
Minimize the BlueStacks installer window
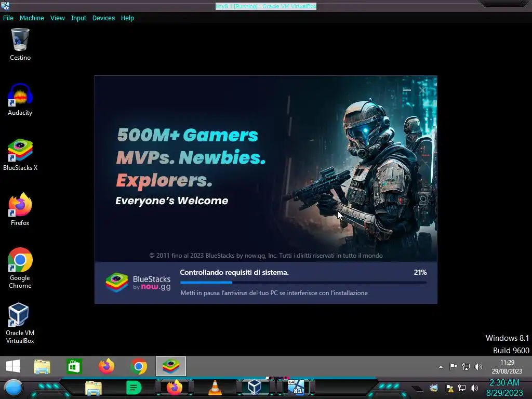pyautogui.click(x=407, y=90)
